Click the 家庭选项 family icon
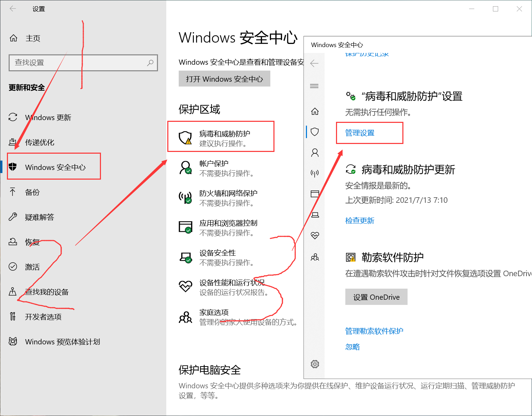This screenshot has width=532, height=416. click(185, 317)
